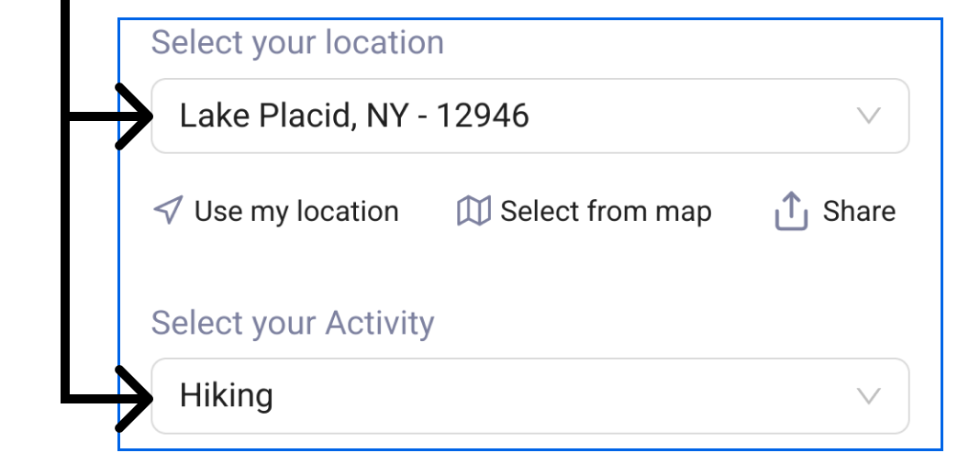Viewport: 980px width, 464px height.
Task: Select the "Hiking" value text
Action: click(x=226, y=395)
